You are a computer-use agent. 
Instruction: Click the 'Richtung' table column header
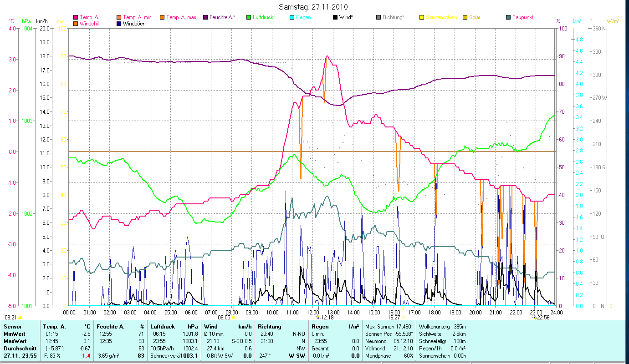[x=270, y=327]
